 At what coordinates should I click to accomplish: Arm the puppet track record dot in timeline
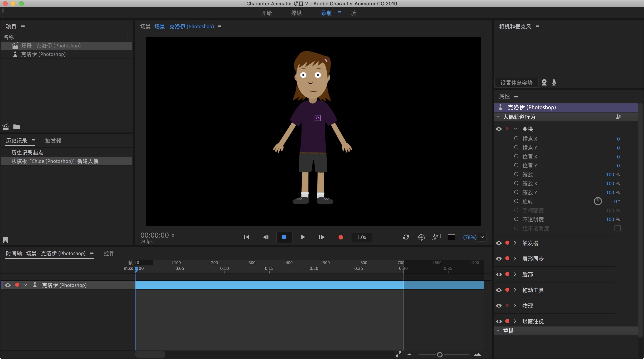[x=17, y=285]
